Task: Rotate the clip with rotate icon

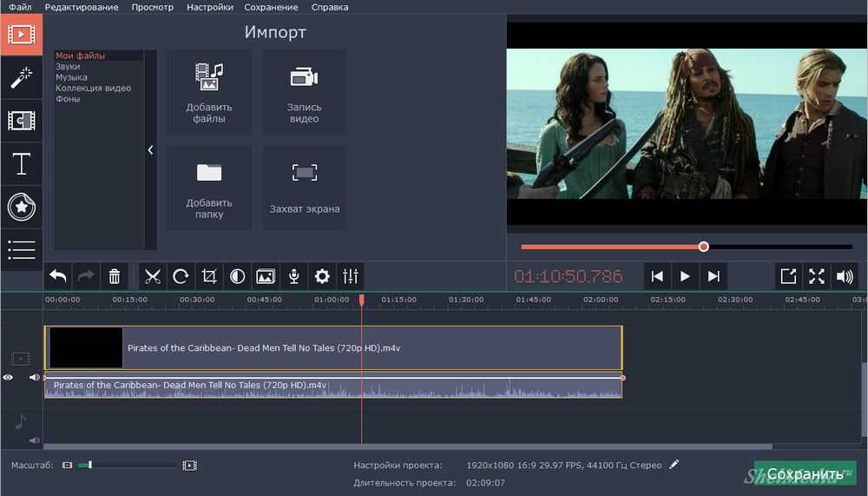Action: click(x=181, y=276)
